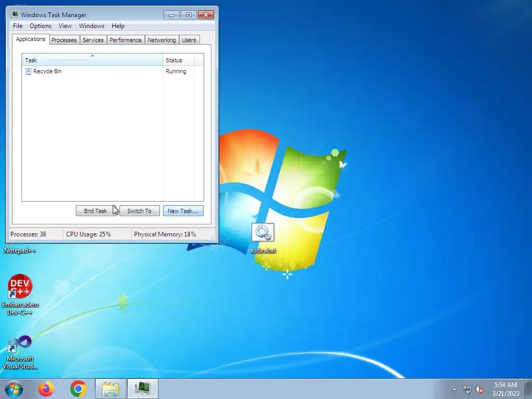Open the View menu
The width and height of the screenshot is (532, 399).
coord(65,26)
